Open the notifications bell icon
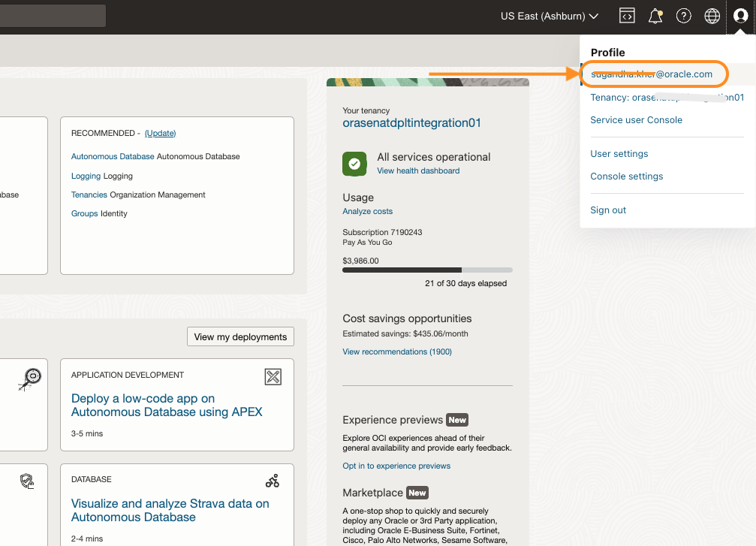This screenshot has height=546, width=756. pyautogui.click(x=655, y=16)
